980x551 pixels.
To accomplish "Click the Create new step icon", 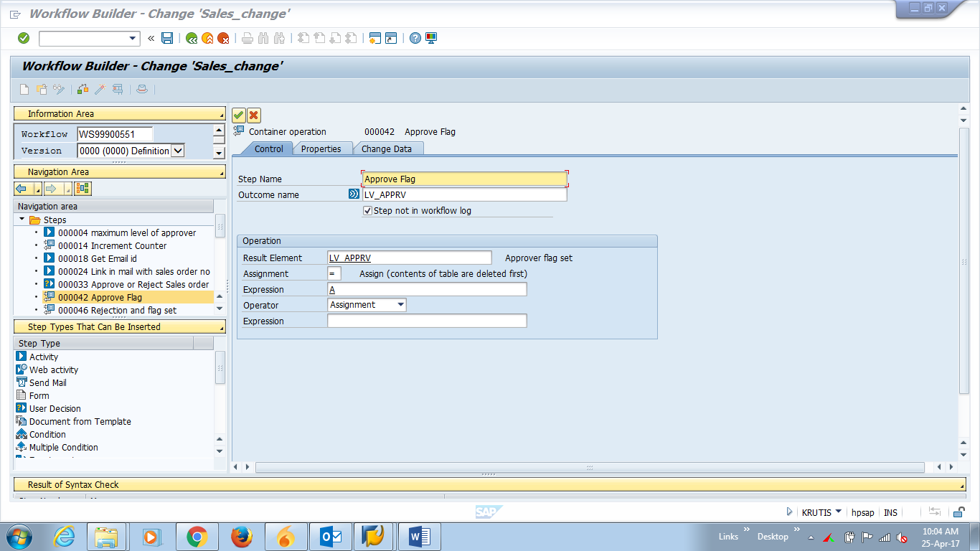I will tap(23, 89).
